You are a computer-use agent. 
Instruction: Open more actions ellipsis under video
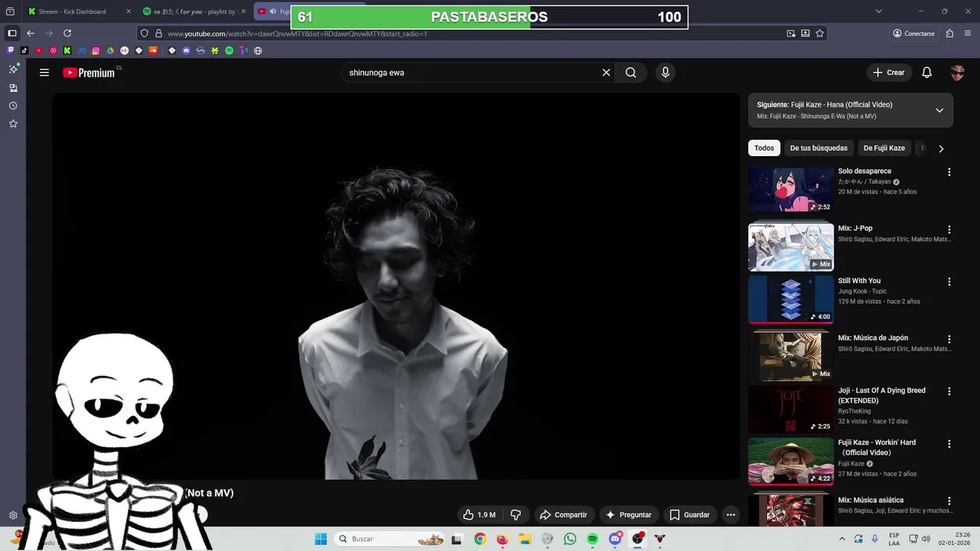(730, 515)
